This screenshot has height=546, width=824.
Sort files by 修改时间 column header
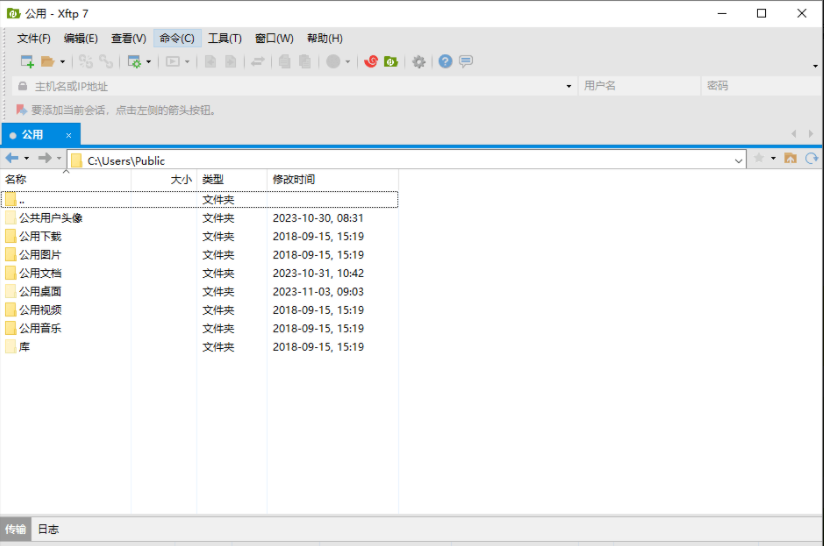(x=294, y=179)
